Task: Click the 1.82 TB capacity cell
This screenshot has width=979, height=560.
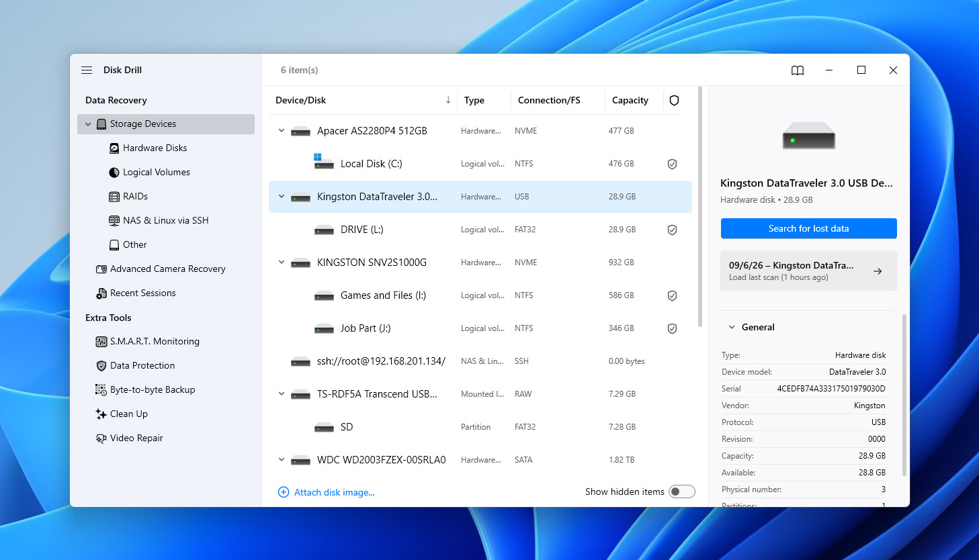Action: click(622, 460)
